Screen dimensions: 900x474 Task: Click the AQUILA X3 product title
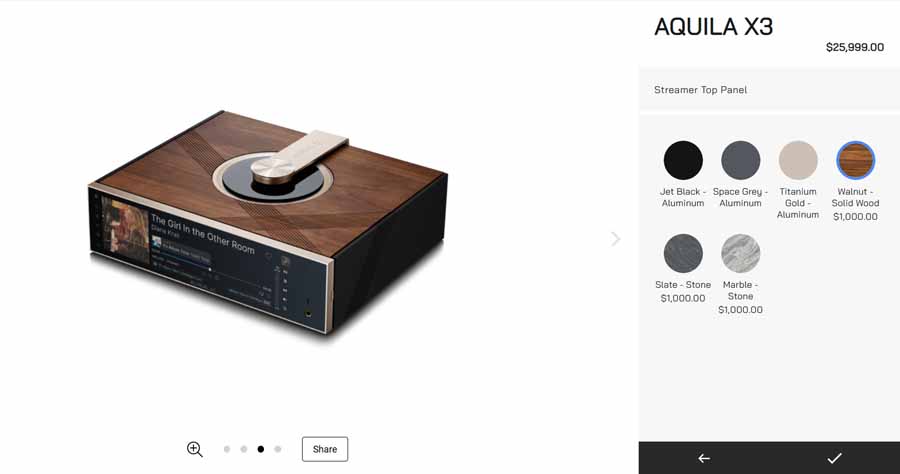(x=713, y=27)
